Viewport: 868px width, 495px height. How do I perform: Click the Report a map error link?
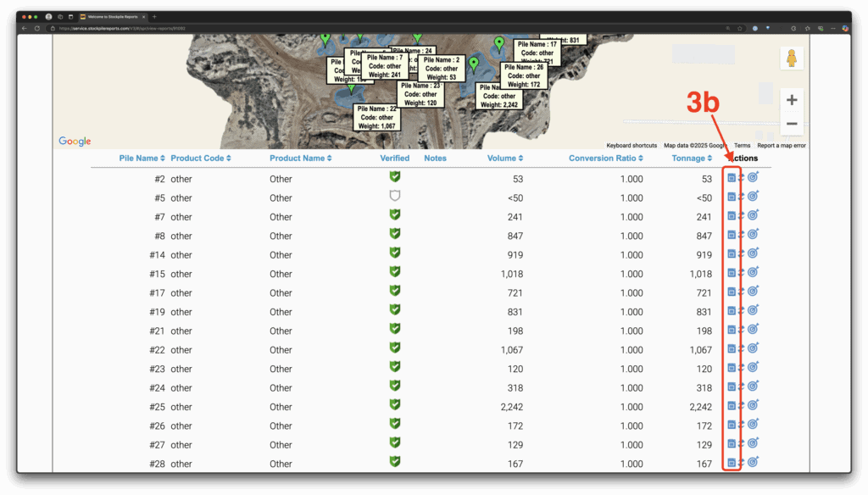781,146
